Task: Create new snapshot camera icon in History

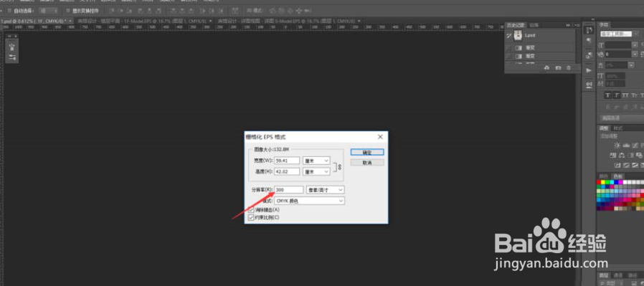Action: 558,67
